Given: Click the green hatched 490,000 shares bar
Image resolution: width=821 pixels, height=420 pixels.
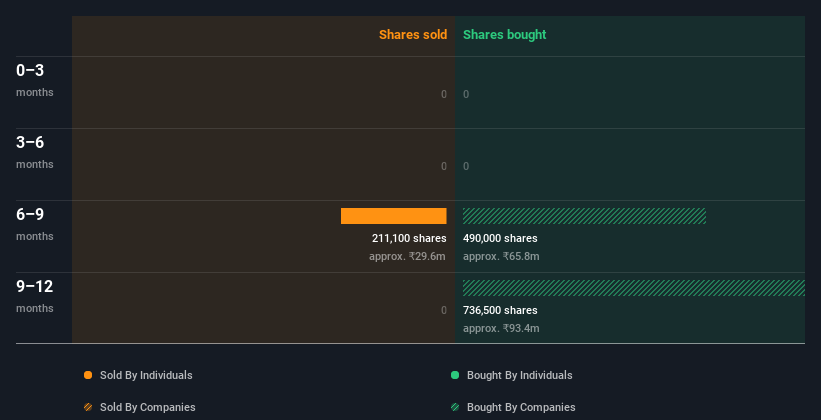Looking at the screenshot, I should pyautogui.click(x=584, y=216).
